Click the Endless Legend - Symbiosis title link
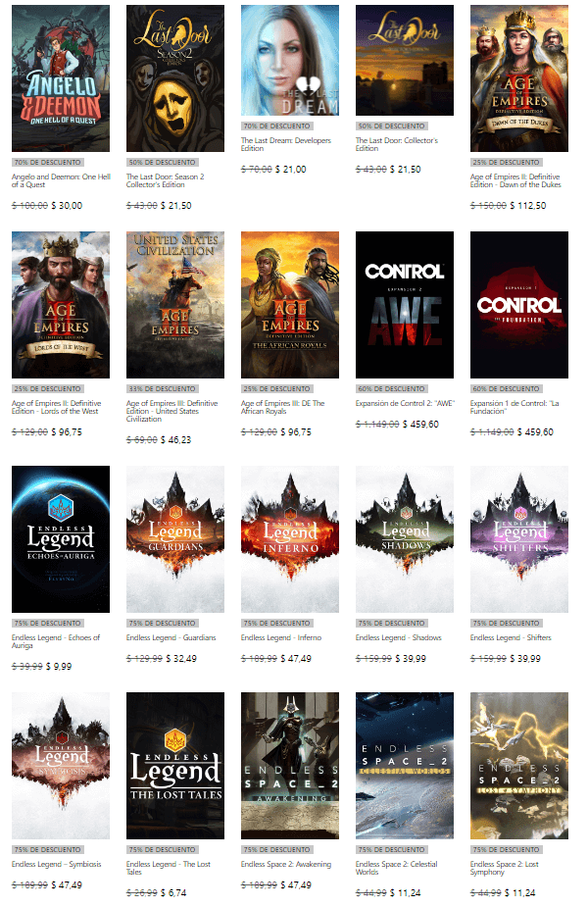588x907 pixels. tap(58, 864)
